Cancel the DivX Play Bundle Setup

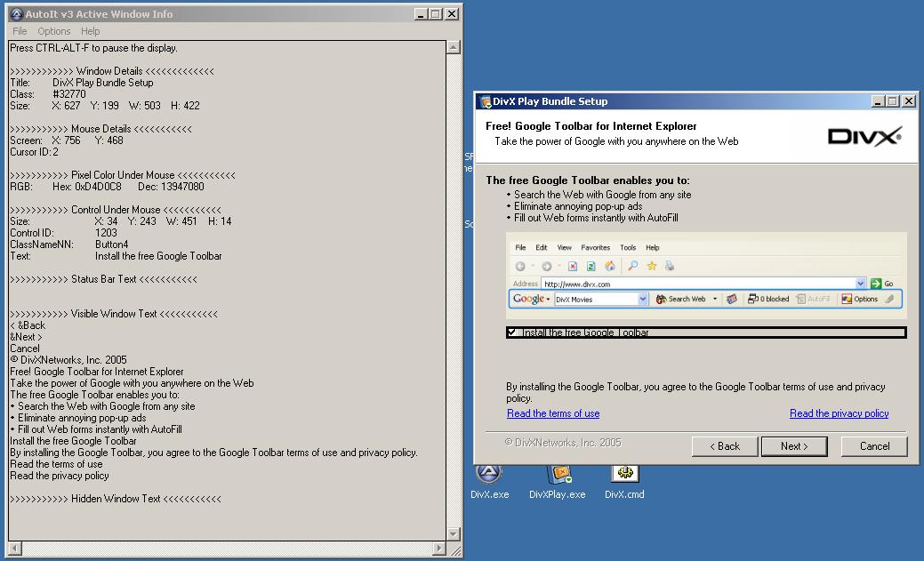(x=874, y=446)
